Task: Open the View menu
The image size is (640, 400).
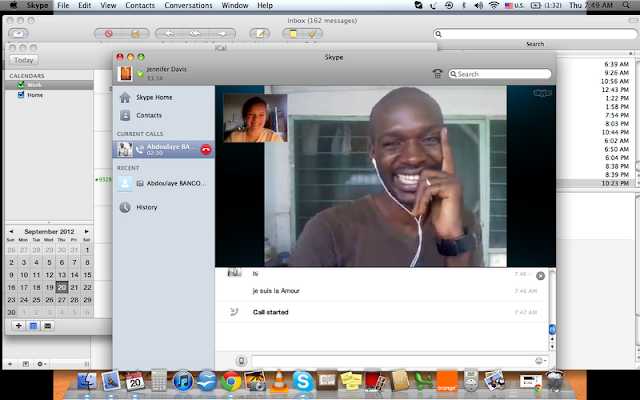Action: pyautogui.click(x=108, y=5)
